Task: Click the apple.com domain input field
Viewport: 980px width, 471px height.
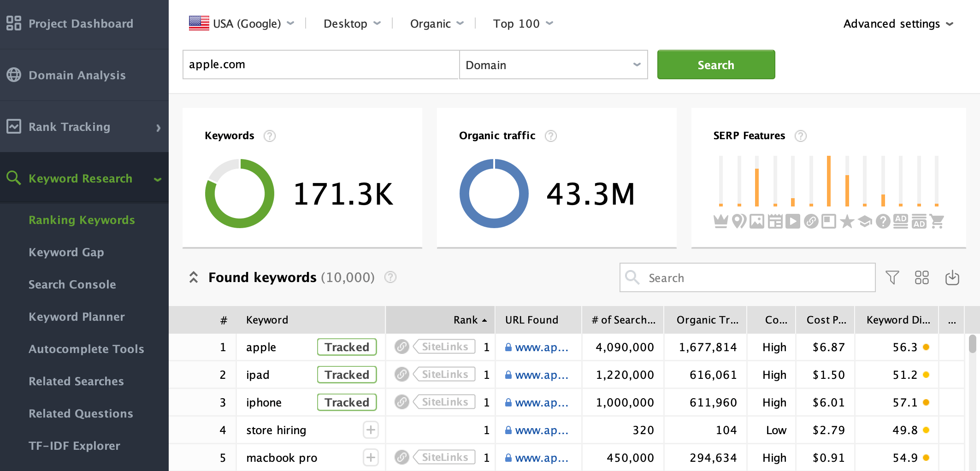Action: (321, 65)
